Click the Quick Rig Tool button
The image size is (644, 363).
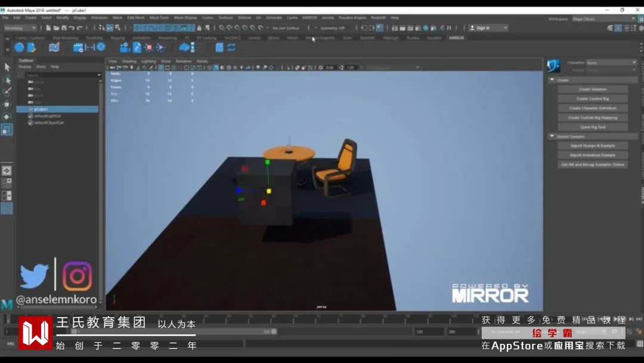coord(593,127)
